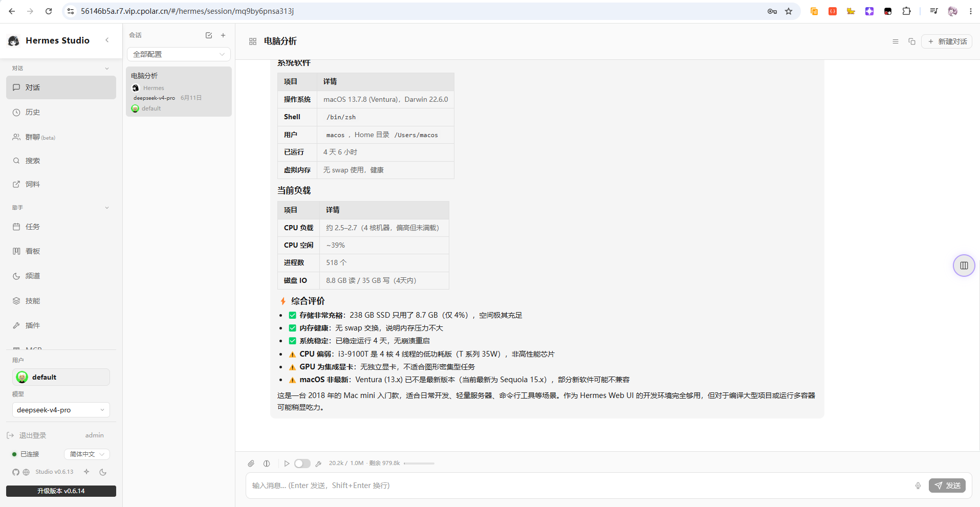
Task: Reload the page in the browser
Action: [x=49, y=11]
